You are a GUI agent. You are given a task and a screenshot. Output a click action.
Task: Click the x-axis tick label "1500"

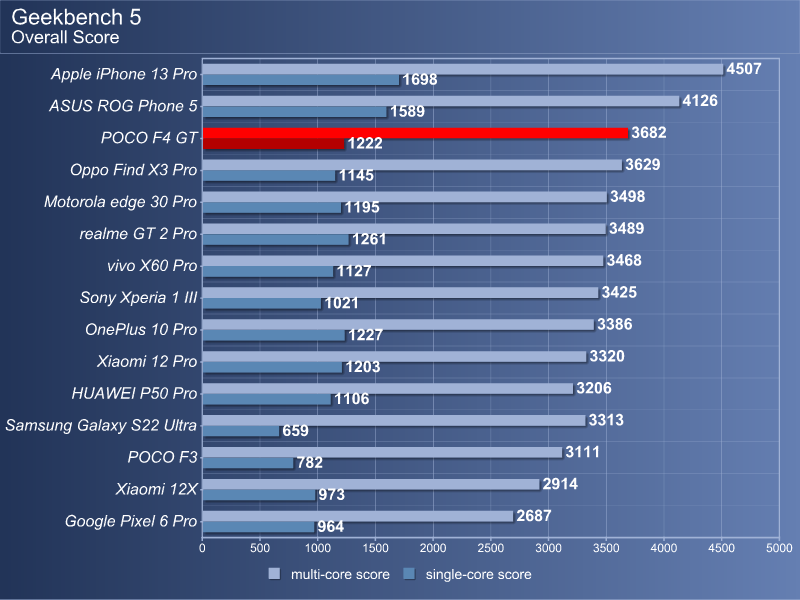(375, 548)
